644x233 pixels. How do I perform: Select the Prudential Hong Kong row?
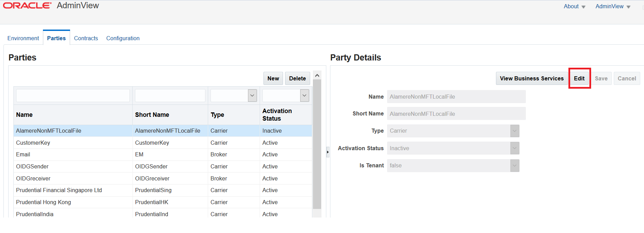tap(163, 202)
